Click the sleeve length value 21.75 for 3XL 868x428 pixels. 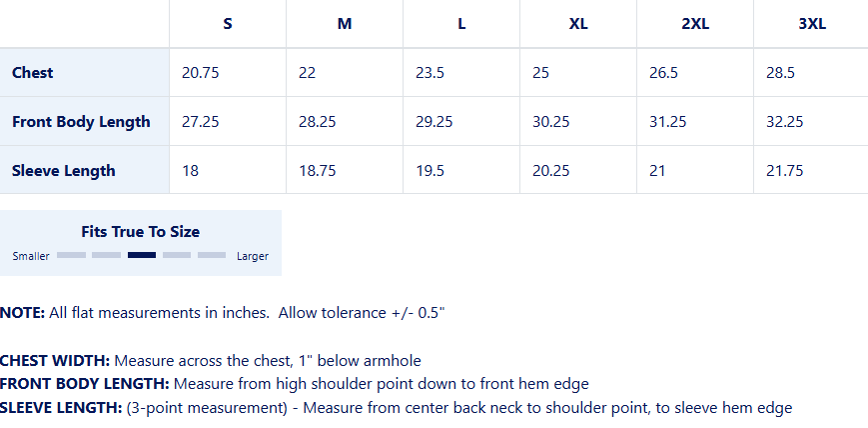[784, 170]
